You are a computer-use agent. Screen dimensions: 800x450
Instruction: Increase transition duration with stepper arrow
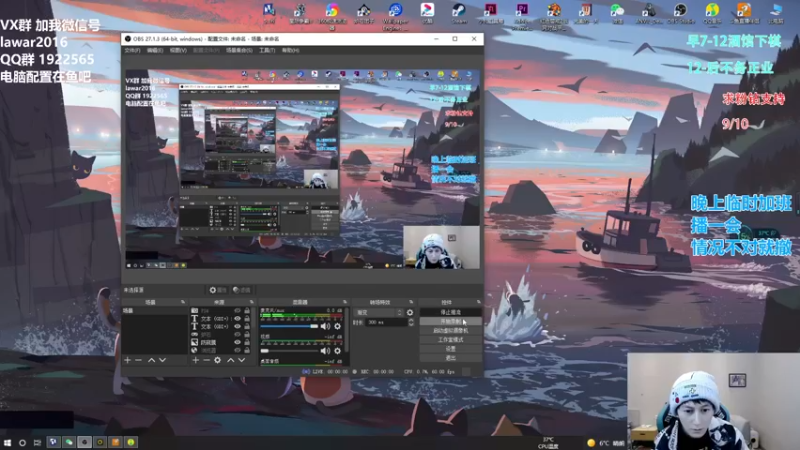tap(411, 320)
